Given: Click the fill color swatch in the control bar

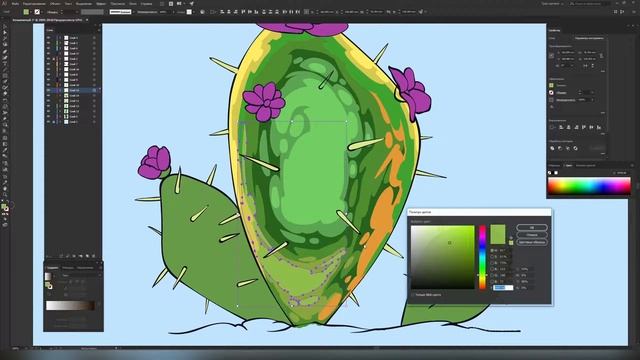Looking at the screenshot, I should pyautogui.click(x=26, y=12).
